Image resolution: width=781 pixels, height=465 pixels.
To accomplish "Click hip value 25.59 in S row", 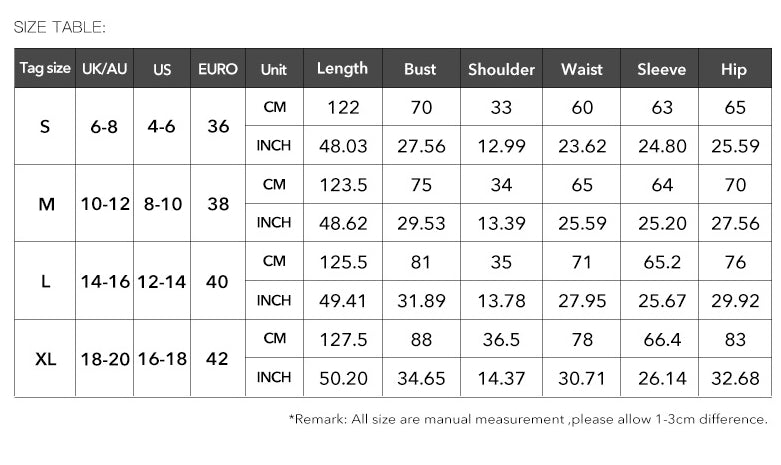I will coord(735,146).
